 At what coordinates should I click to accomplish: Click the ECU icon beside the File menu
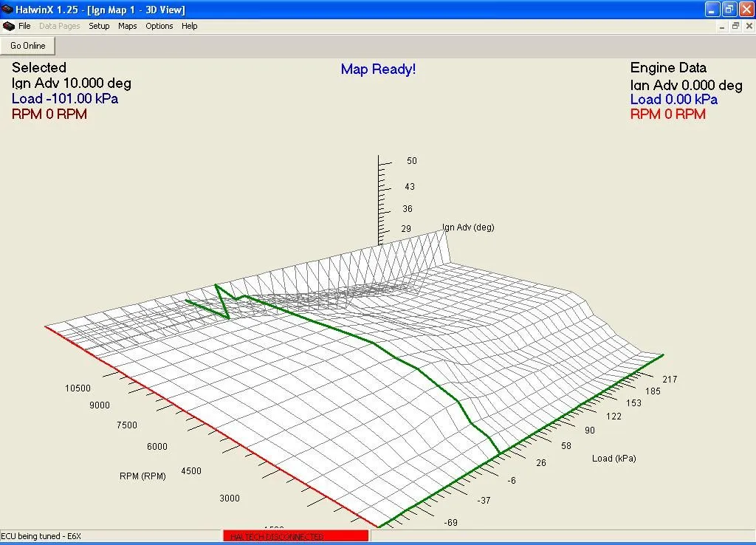tap(7, 26)
